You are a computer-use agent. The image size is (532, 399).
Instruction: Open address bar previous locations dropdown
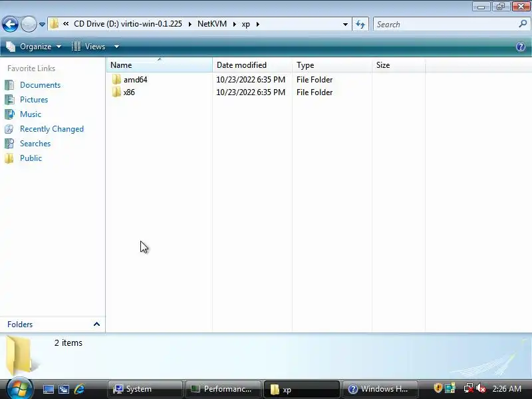point(345,25)
